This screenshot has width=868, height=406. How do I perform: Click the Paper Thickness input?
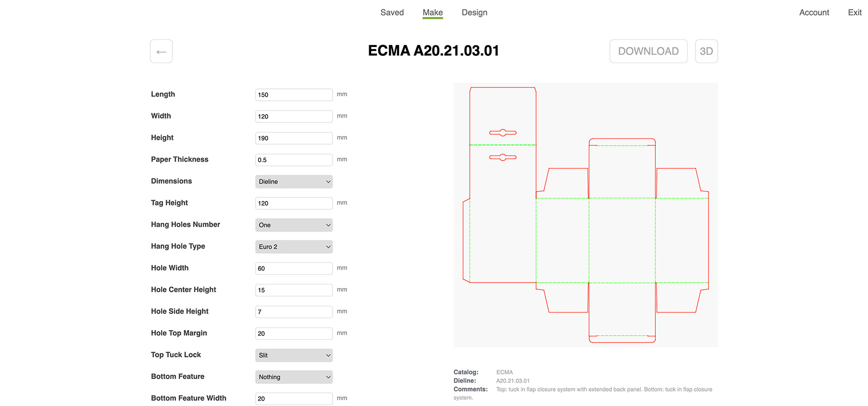(293, 160)
